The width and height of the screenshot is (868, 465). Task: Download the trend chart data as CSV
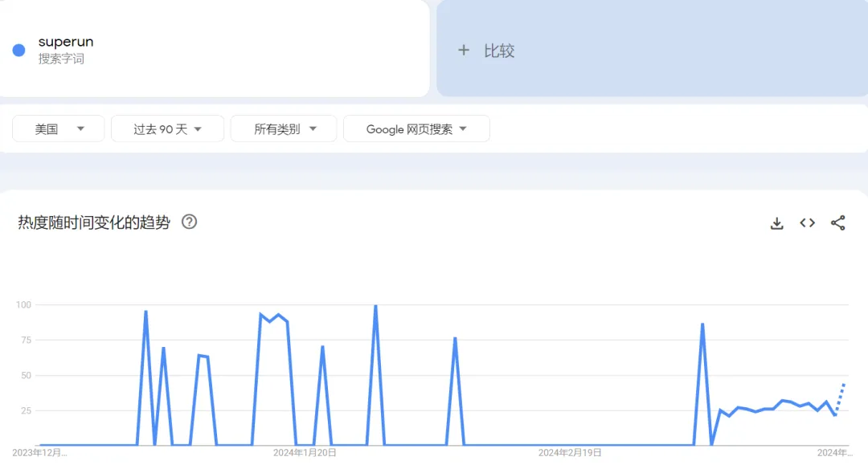[776, 223]
